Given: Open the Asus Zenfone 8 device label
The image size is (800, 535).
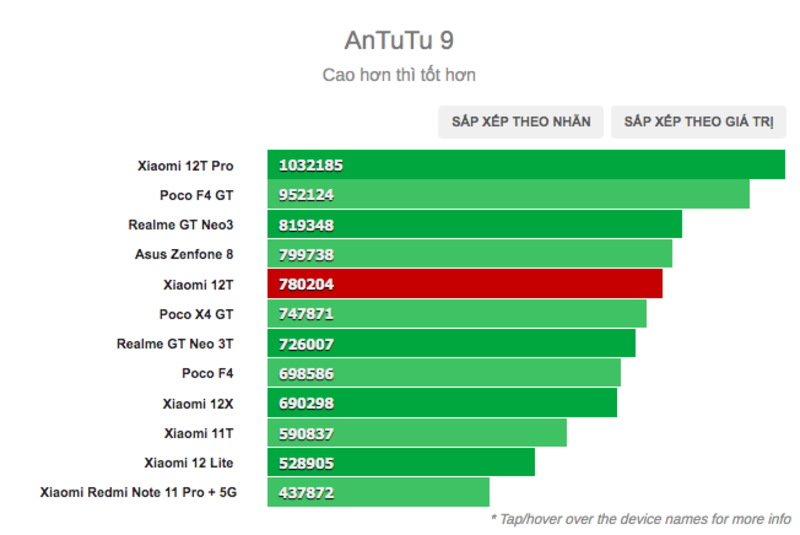Looking at the screenshot, I should tap(184, 255).
